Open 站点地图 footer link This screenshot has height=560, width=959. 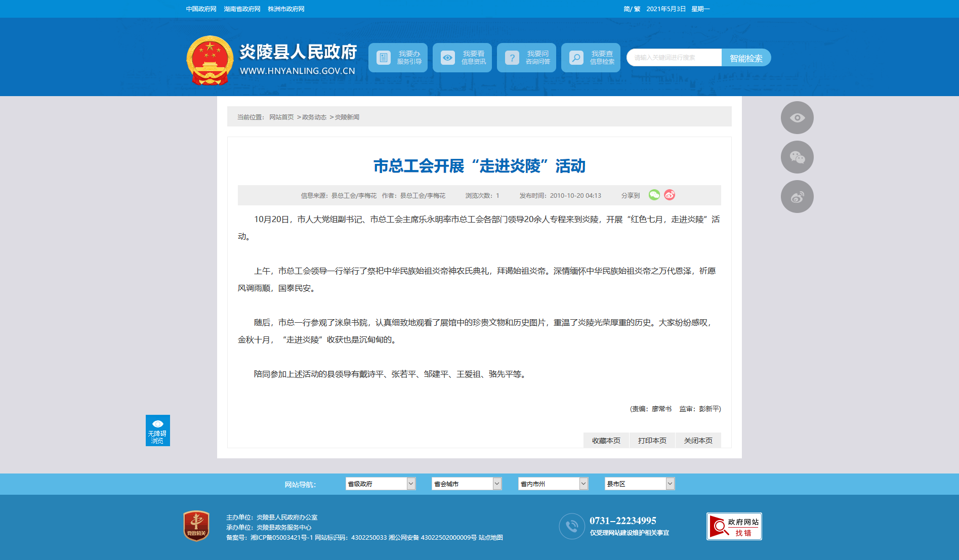coord(491,538)
